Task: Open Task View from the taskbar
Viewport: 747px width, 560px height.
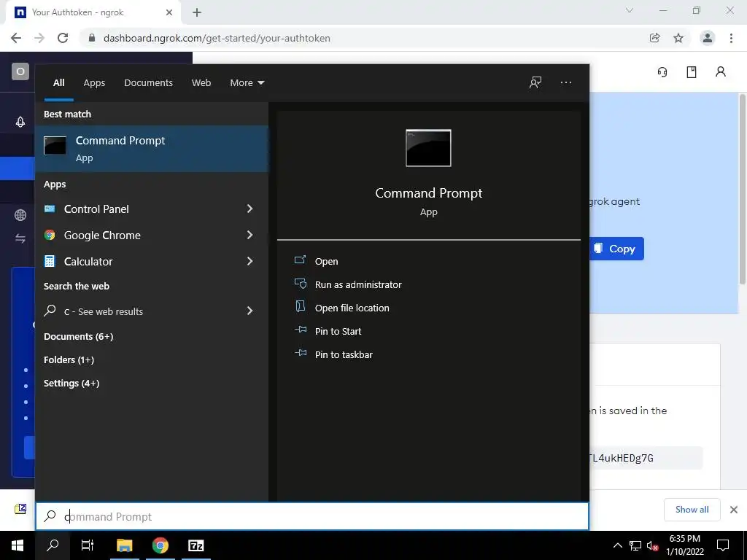Action: (88, 545)
